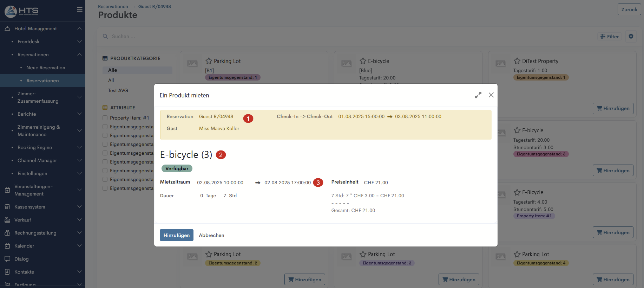Screen dimensions: 644x288
Task: Check the Property Item: #1 attribute checkbox
Action: (105, 118)
